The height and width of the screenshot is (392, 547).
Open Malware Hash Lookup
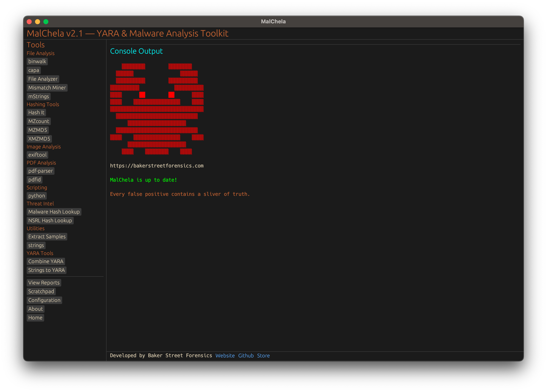point(54,212)
